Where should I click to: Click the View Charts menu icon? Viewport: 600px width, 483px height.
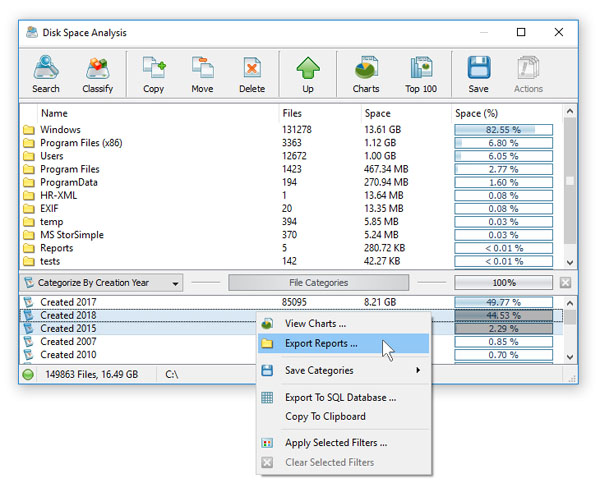pos(267,324)
